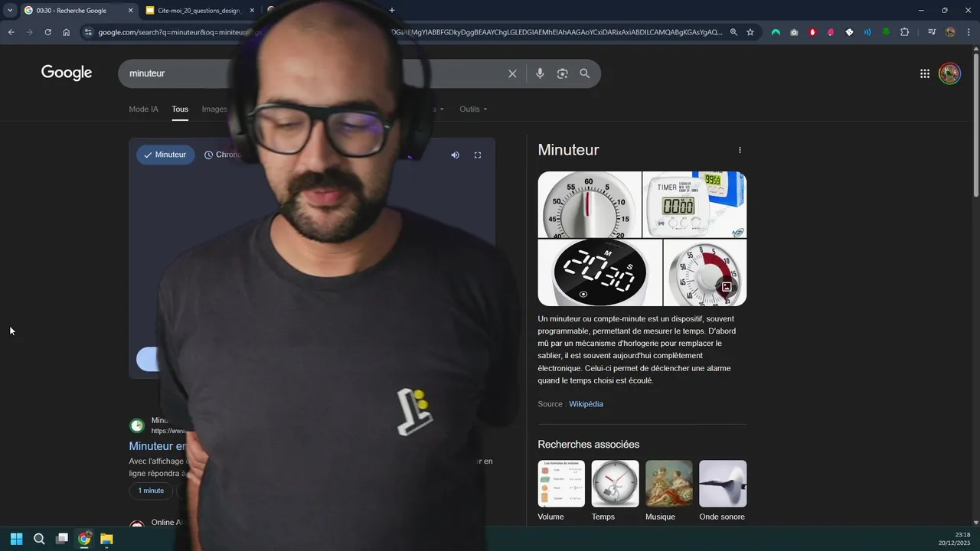980x551 pixels.
Task: Open the tab search dropdown arrow
Action: pos(10,10)
